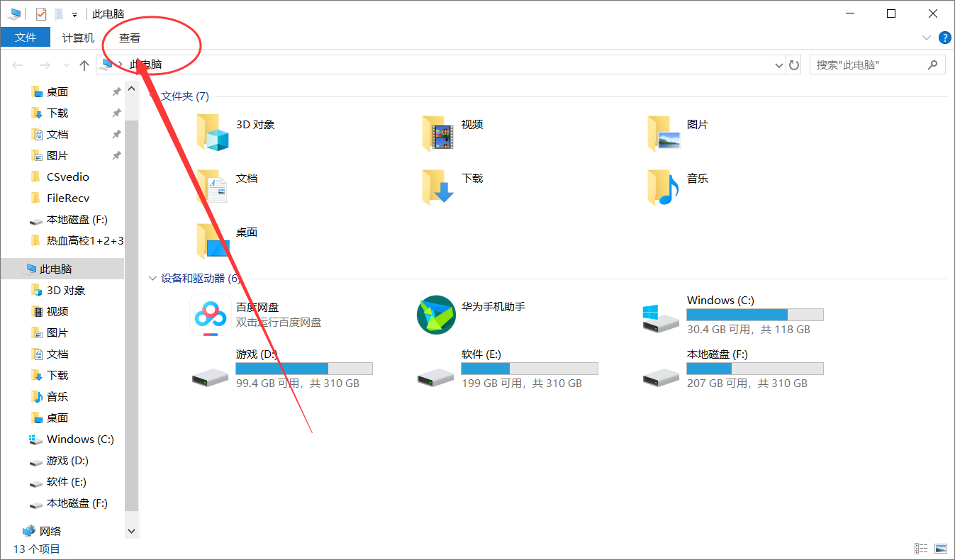Click the search box 搜索"此电脑"
The width and height of the screenshot is (955, 560).
pyautogui.click(x=877, y=65)
